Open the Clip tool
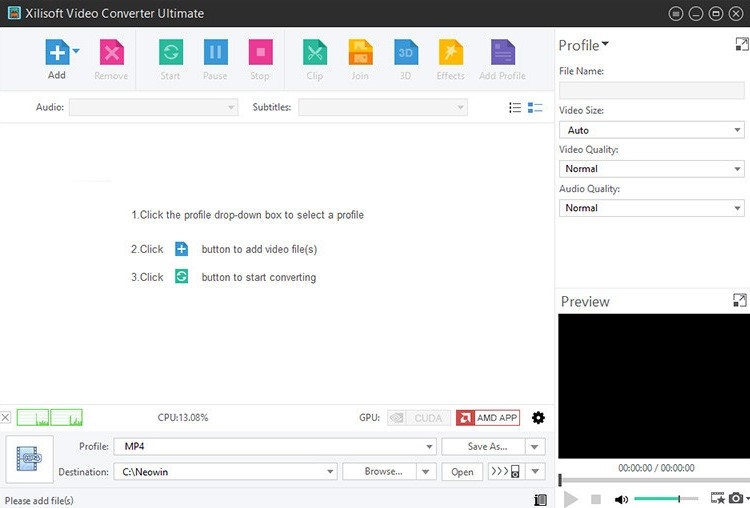 click(x=315, y=52)
